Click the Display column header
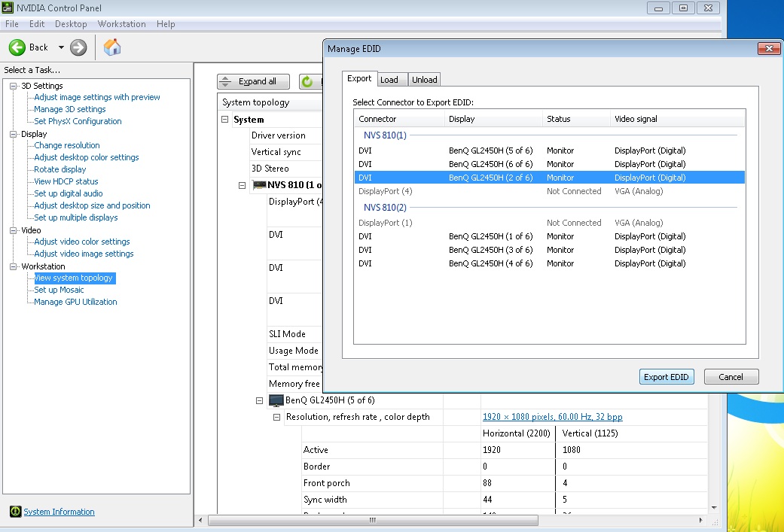784x532 pixels. [x=493, y=119]
